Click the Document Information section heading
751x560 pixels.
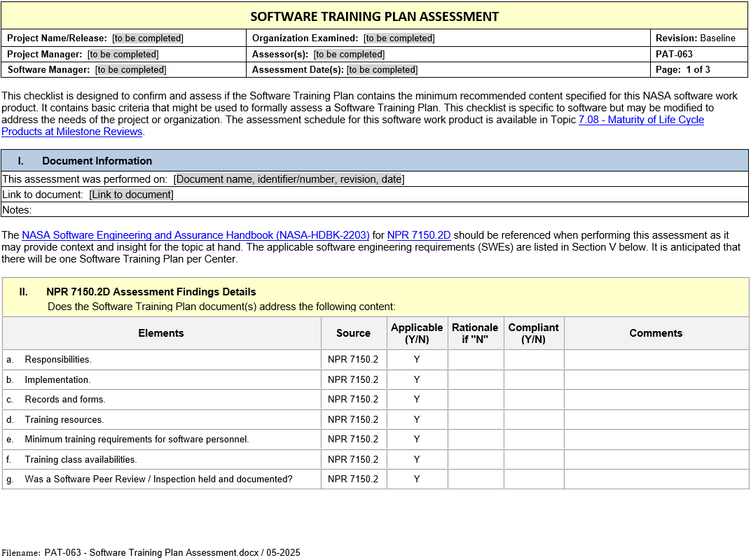pos(97,161)
